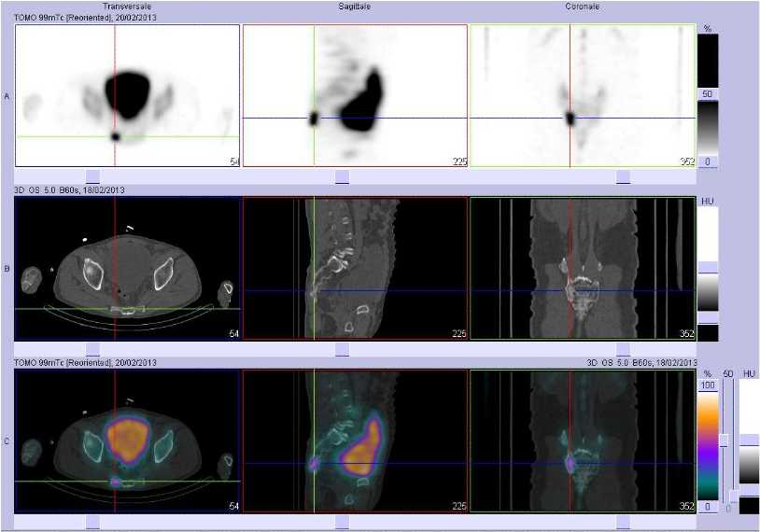
Task: Click the 0 lower threshold on the fusion color scale
Action: [x=708, y=506]
